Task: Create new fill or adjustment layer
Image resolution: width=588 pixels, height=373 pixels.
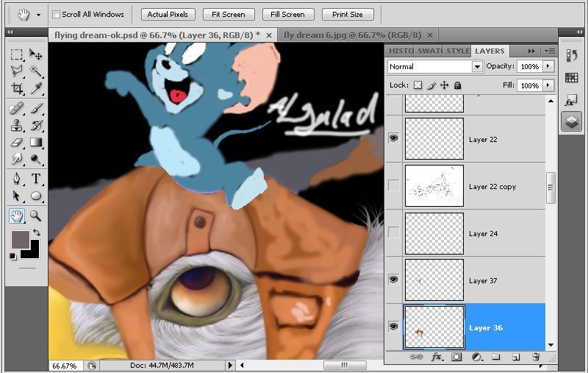Action: pyautogui.click(x=476, y=357)
